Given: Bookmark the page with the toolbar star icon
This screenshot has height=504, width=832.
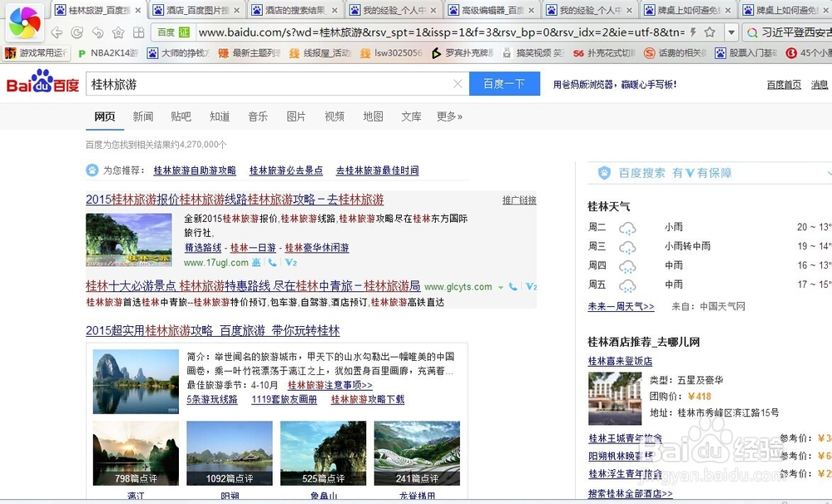Looking at the screenshot, I should click(118, 32).
